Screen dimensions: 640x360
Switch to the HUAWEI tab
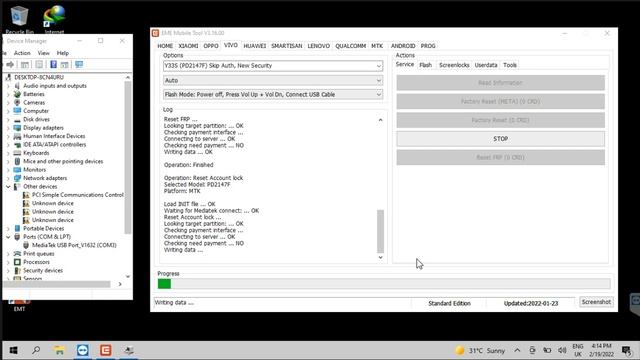point(254,46)
